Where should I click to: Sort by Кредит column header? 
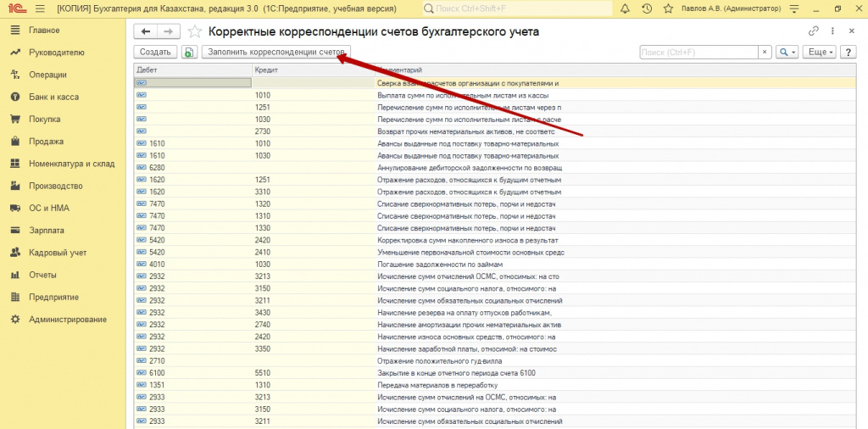(x=314, y=70)
